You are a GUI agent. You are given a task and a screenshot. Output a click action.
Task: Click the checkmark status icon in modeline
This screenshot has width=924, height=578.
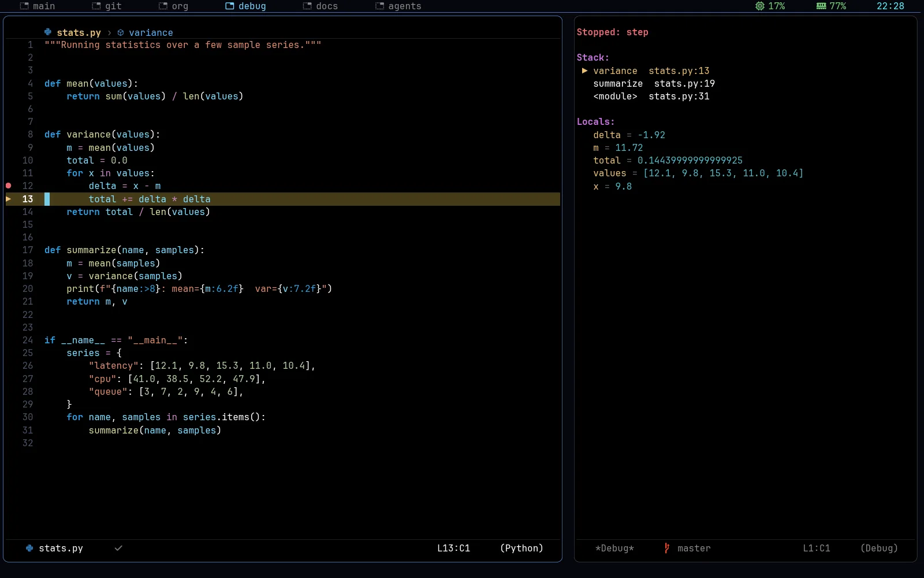118,548
